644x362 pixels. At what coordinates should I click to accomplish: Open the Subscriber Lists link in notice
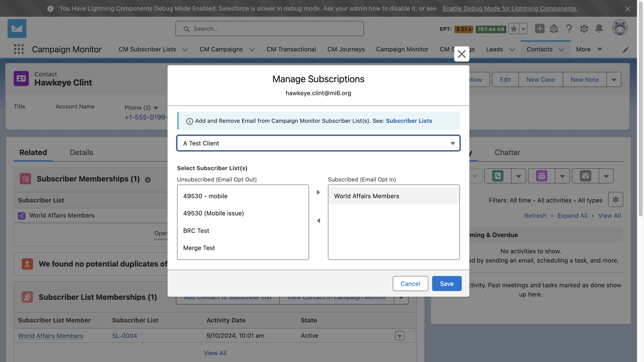409,121
